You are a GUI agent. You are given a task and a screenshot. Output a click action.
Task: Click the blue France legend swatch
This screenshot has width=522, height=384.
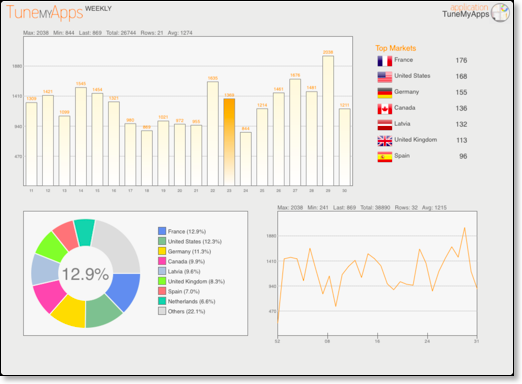[x=162, y=231]
